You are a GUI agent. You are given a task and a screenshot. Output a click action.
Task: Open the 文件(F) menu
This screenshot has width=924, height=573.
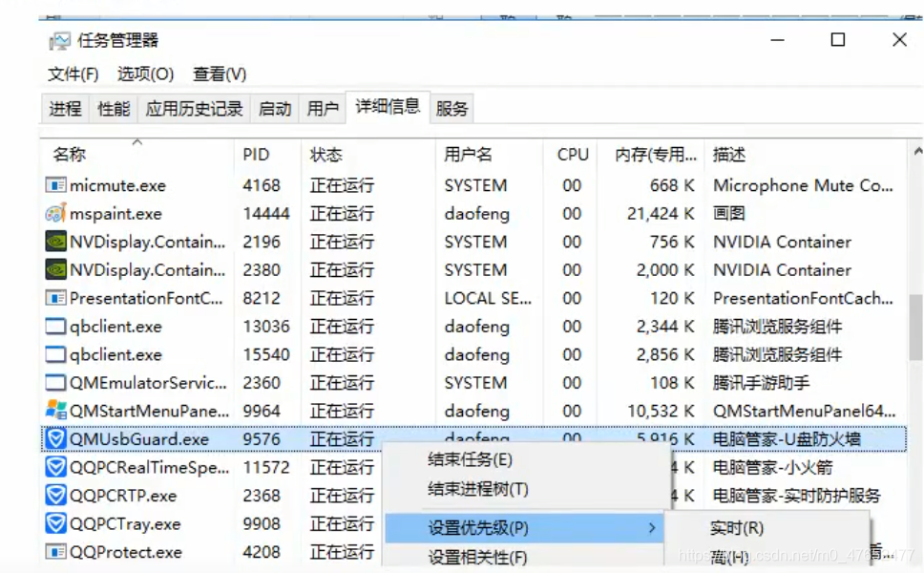tap(73, 74)
